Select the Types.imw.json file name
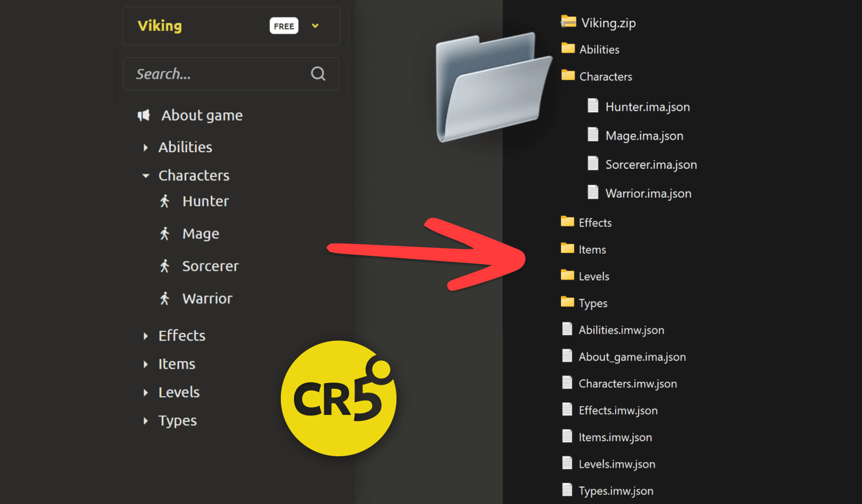 616,491
